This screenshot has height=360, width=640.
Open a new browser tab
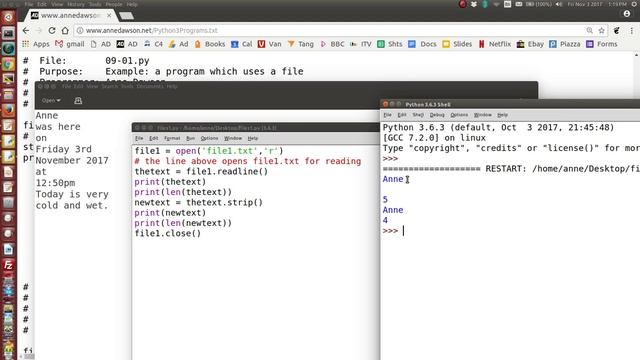click(x=127, y=16)
